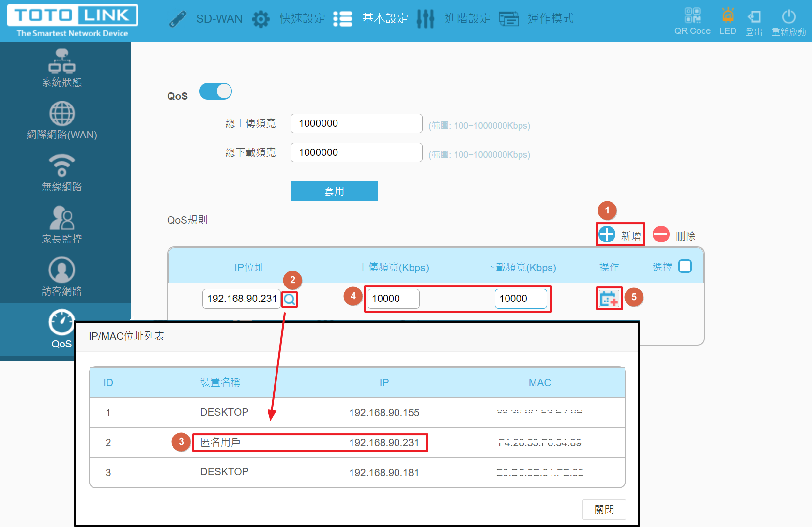Click the TOTOLINK logo

(x=73, y=21)
